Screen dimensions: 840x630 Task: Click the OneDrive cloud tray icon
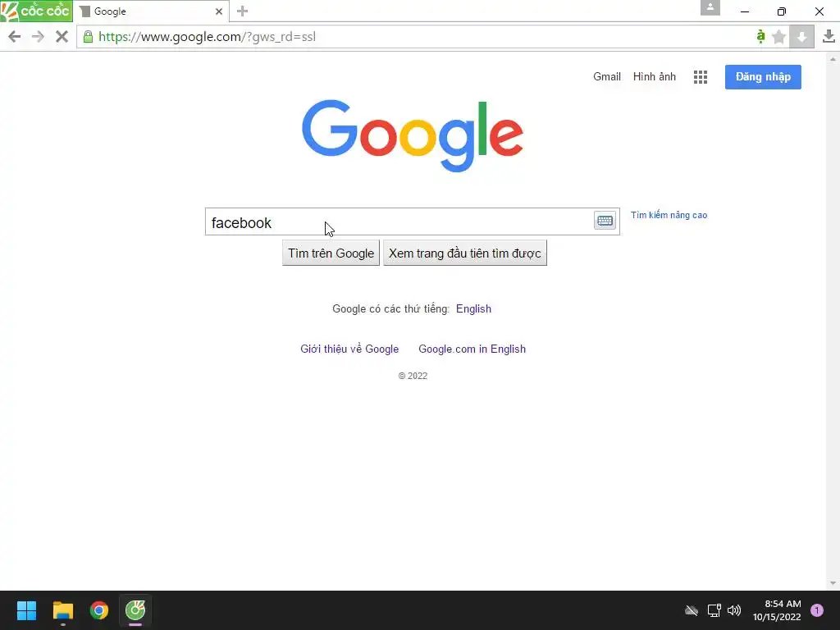[x=691, y=610]
